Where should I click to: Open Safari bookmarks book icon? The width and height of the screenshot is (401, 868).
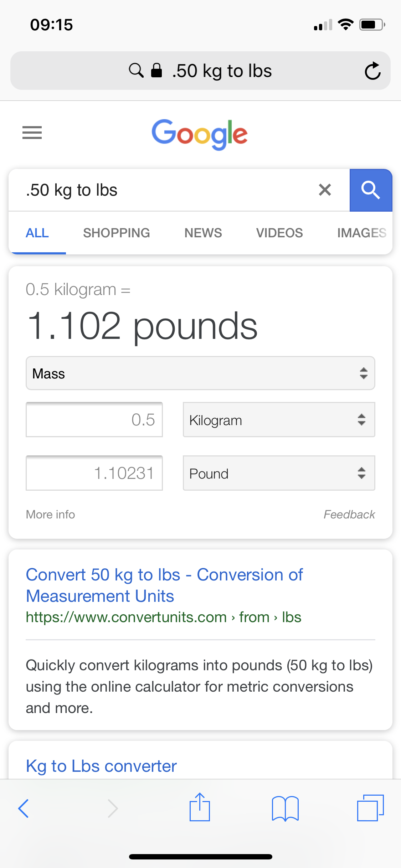click(285, 808)
